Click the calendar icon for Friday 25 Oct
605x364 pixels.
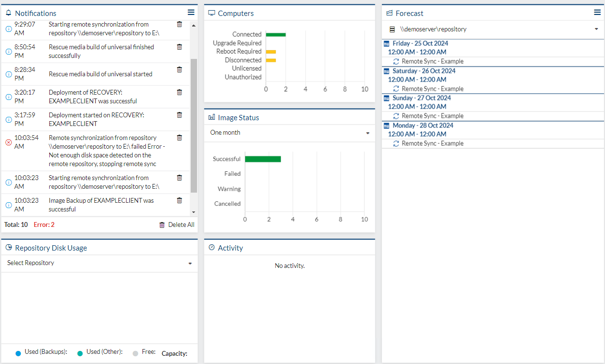(386, 43)
